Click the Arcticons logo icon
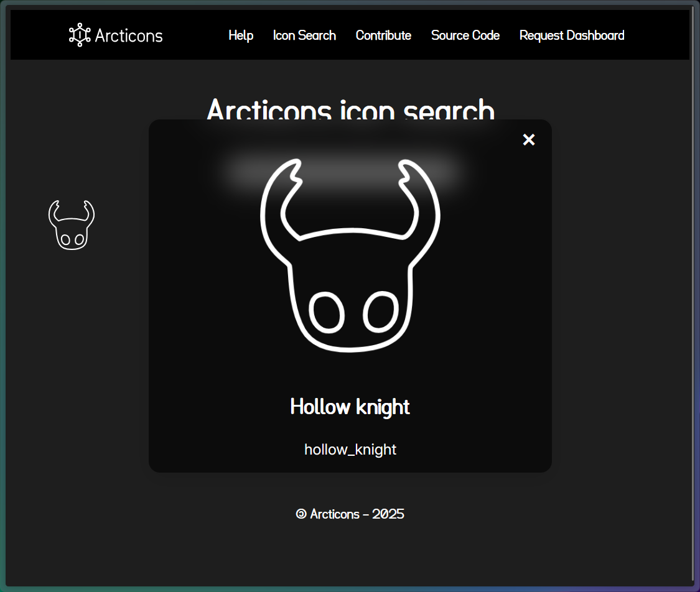The image size is (700, 592). (80, 35)
